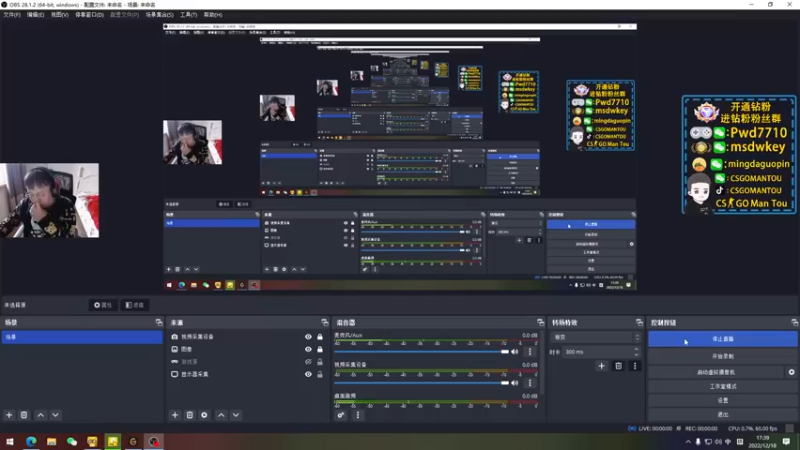Open source 滤镜 filters button
This screenshot has width=800, height=450.
click(135, 305)
